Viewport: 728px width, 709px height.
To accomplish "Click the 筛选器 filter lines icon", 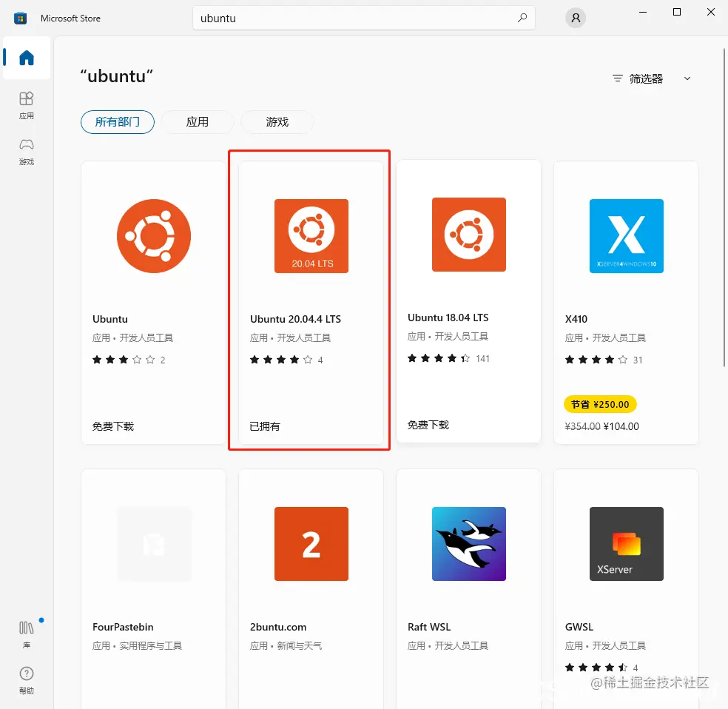I will (x=617, y=78).
